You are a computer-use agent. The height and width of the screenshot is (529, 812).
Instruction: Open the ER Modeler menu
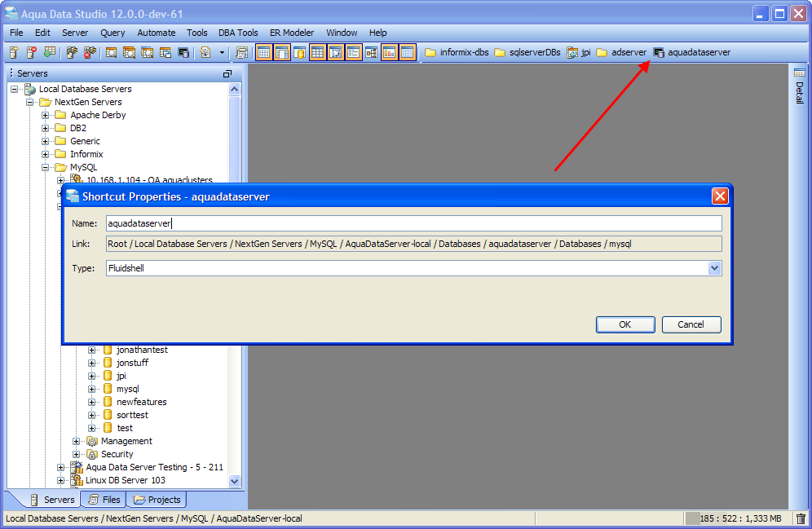(x=292, y=33)
